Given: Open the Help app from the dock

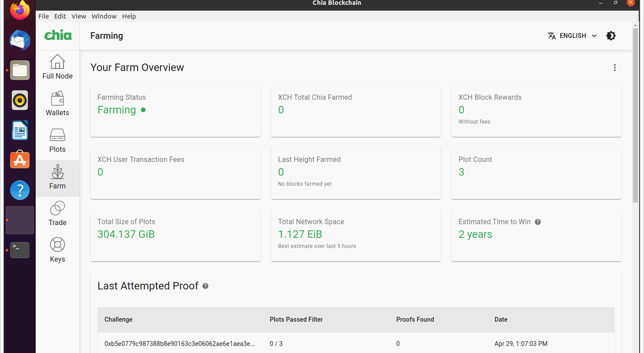Looking at the screenshot, I should pos(20,190).
